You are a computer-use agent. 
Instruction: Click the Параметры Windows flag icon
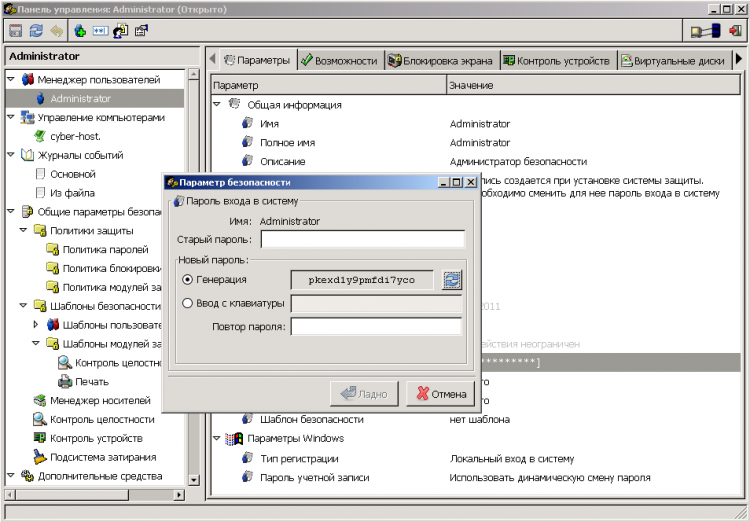tap(234, 438)
